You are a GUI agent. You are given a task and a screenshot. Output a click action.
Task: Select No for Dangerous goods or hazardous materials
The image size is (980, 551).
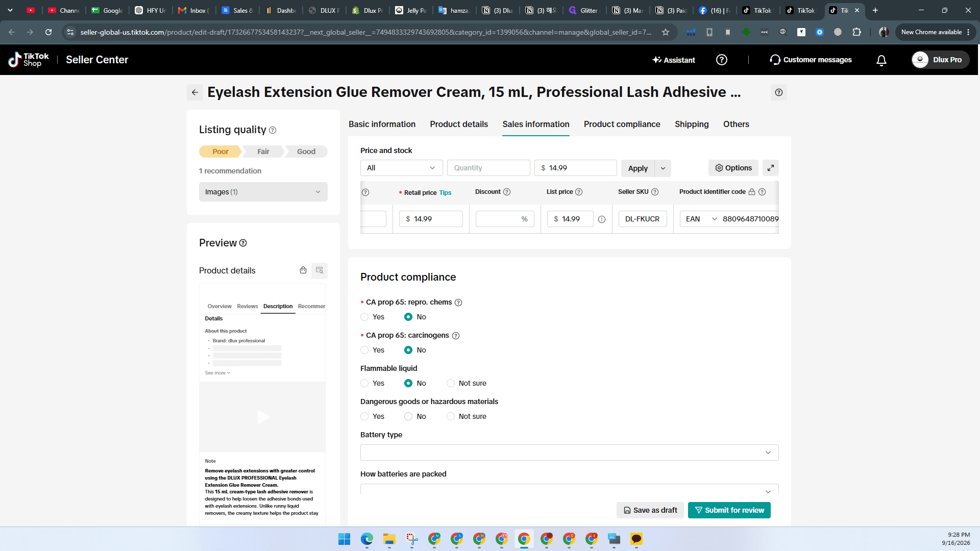point(408,416)
